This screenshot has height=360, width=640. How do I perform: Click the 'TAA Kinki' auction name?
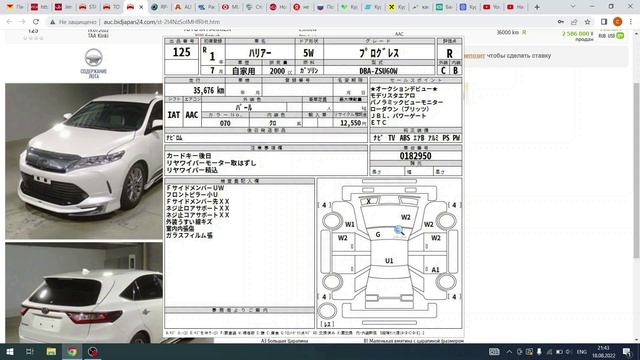[98, 36]
